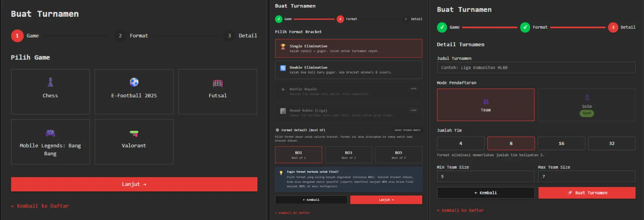Screen dimensions: 644x220
Task: Click the step 3 circle in left panel
Action: point(229,36)
